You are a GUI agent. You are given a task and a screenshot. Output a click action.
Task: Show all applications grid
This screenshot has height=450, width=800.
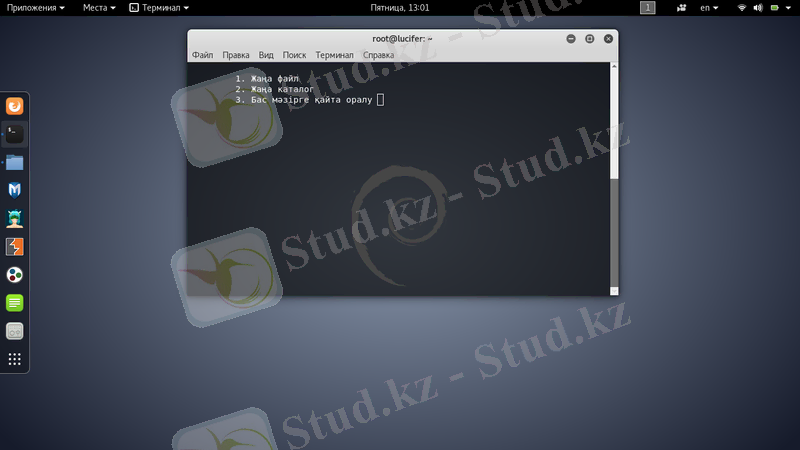coord(14,359)
